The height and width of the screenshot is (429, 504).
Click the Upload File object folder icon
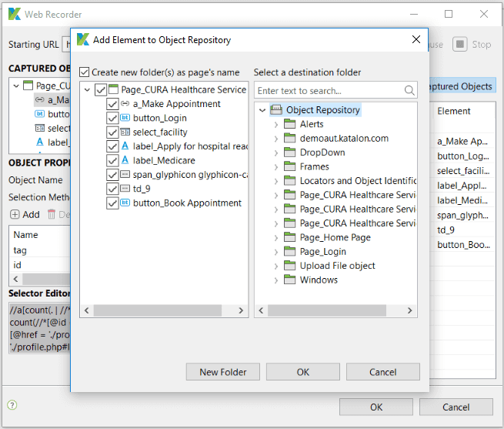(x=289, y=265)
